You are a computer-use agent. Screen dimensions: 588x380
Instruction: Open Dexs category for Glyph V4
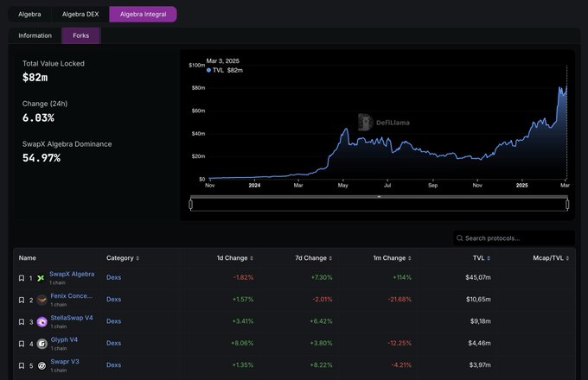tap(113, 343)
